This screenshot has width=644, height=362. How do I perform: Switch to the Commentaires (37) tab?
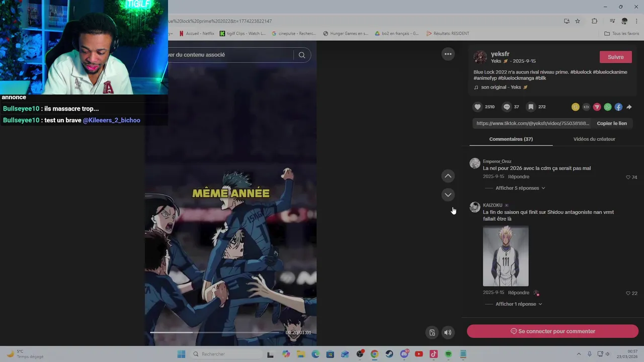[511, 139]
